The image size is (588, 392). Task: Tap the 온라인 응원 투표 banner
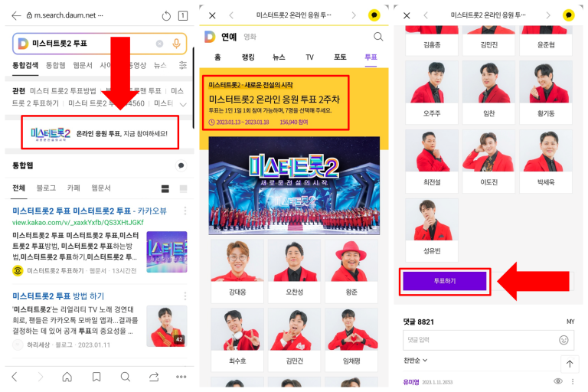click(100, 132)
